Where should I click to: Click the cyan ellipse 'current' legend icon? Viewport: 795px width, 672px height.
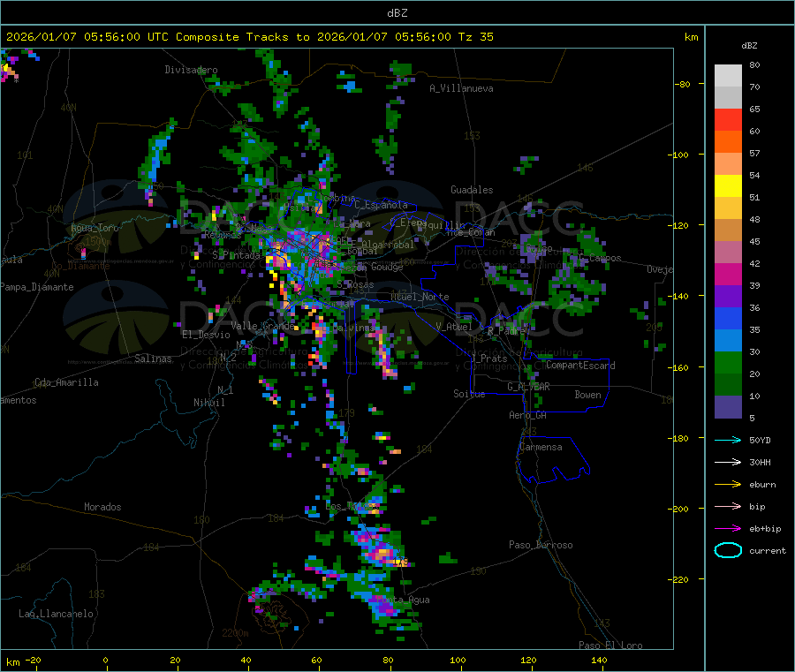(x=728, y=550)
